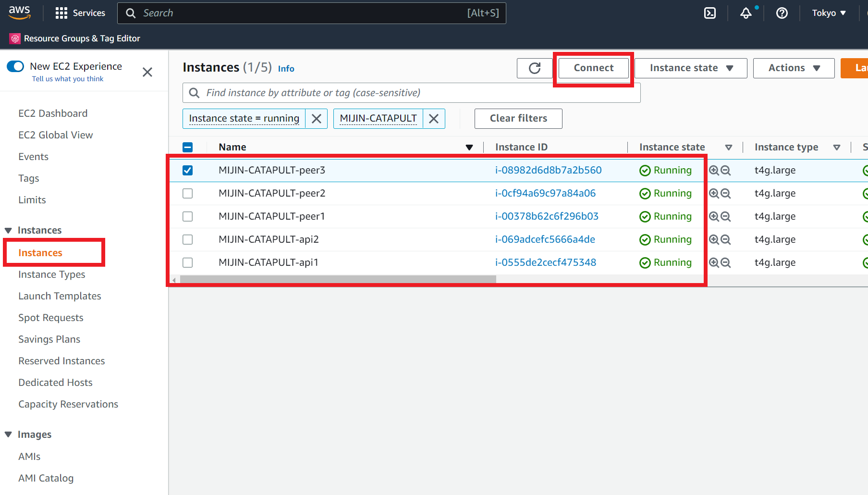
Task: Collapse the Instances sidebar section
Action: tap(8, 230)
